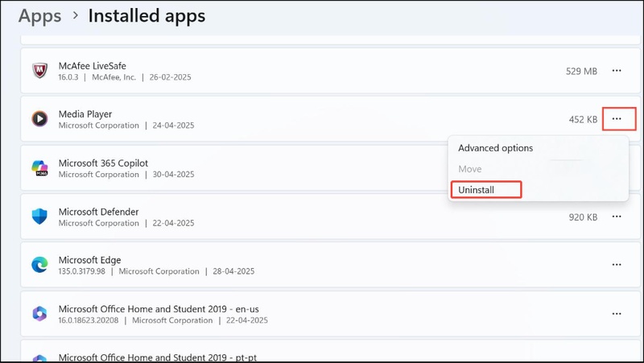The height and width of the screenshot is (363, 644).
Task: Click the 920 KB size value
Action: tap(583, 217)
